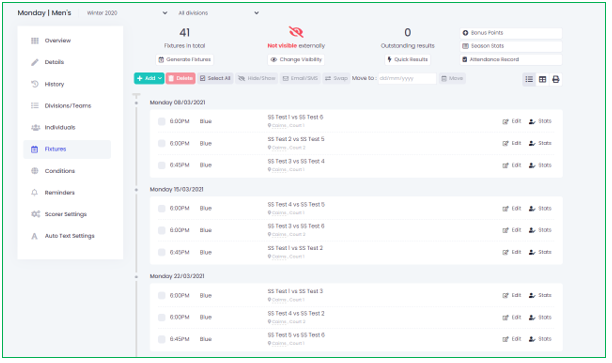Edit fixture SS Test 4 vs SS Test 5
The image size is (612, 363).
[512, 208]
